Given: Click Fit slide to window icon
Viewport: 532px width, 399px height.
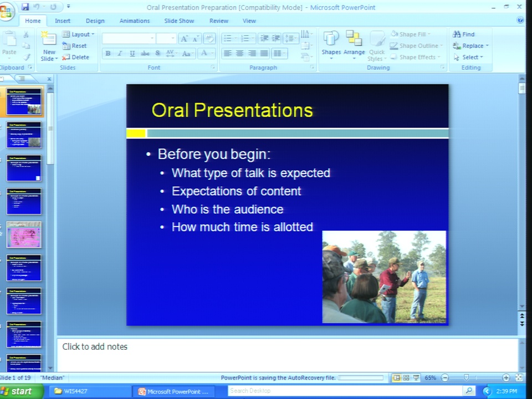Looking at the screenshot, I should click(x=519, y=377).
